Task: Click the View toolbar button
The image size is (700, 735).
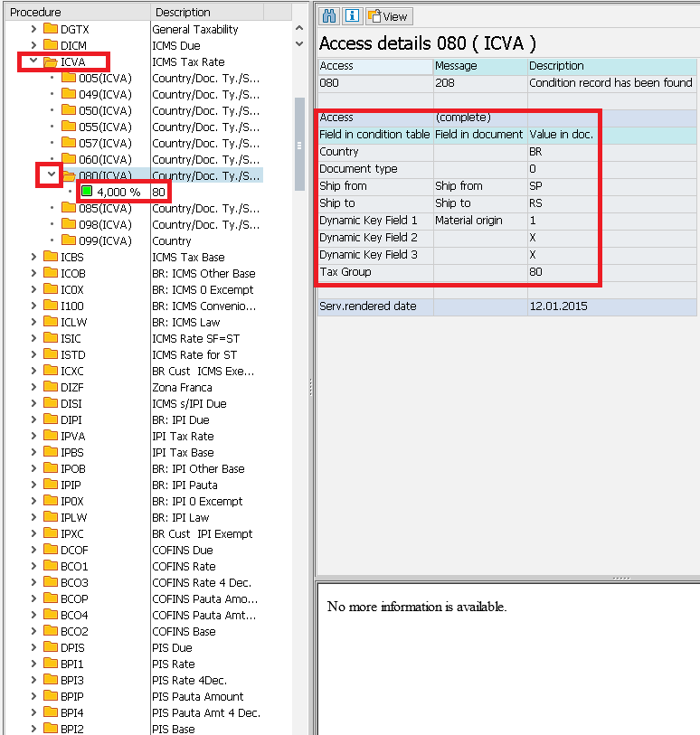Action: click(388, 16)
